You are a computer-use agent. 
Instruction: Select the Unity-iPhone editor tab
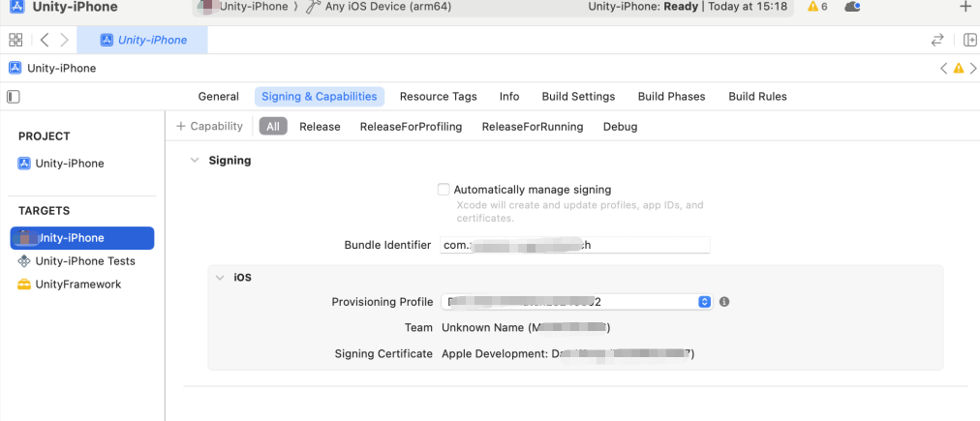142,40
